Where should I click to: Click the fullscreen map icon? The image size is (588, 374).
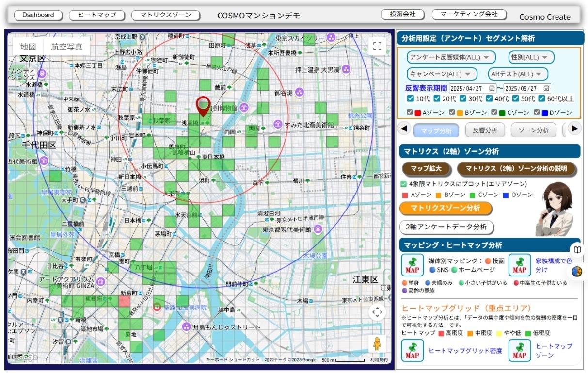coord(377,47)
